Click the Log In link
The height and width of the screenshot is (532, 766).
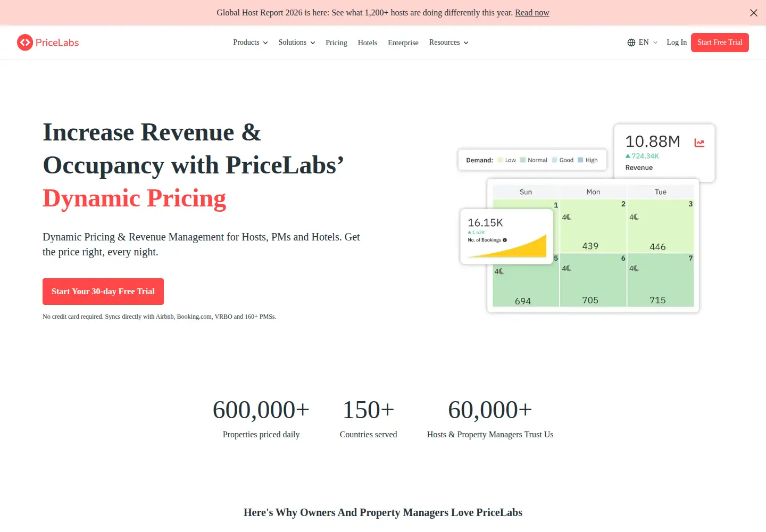point(677,43)
